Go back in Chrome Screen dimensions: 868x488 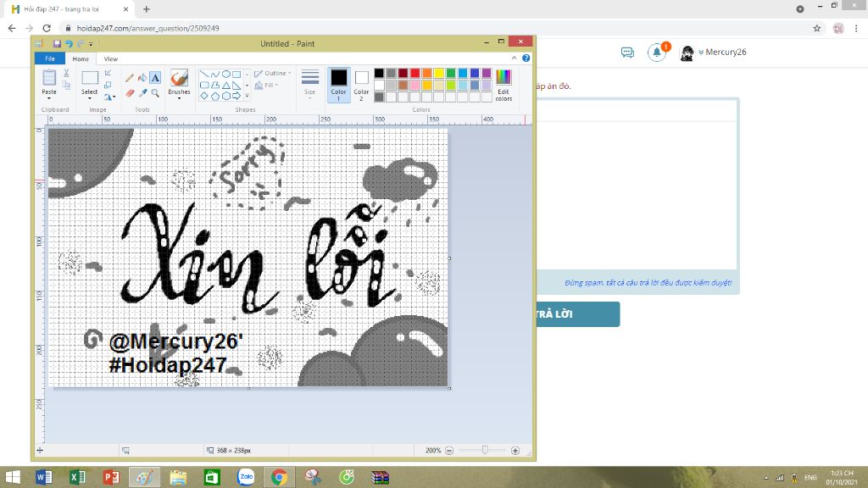tap(12, 28)
